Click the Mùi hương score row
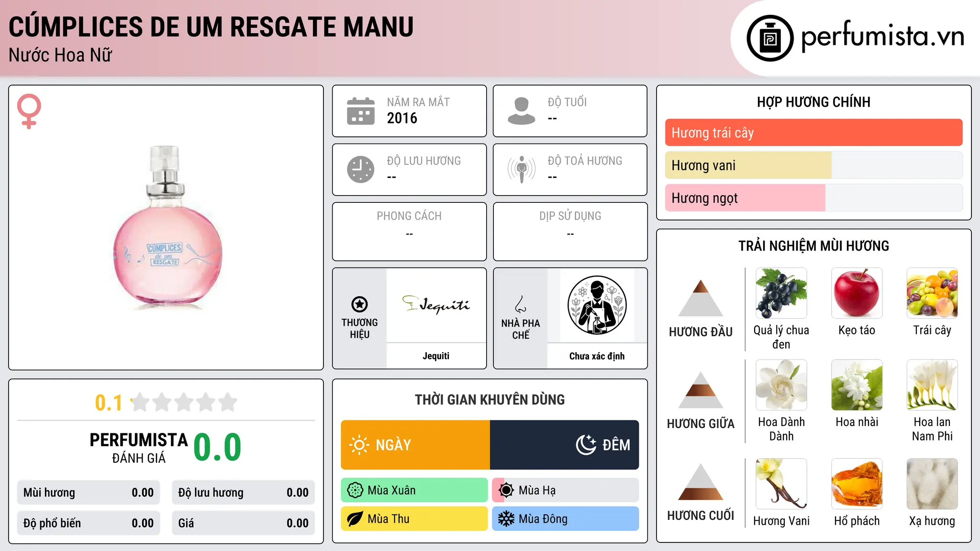980x551 pixels. click(89, 493)
